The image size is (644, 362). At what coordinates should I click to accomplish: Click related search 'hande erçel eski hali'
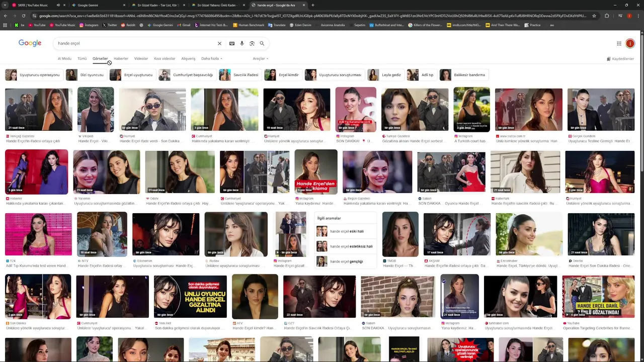coord(345,231)
